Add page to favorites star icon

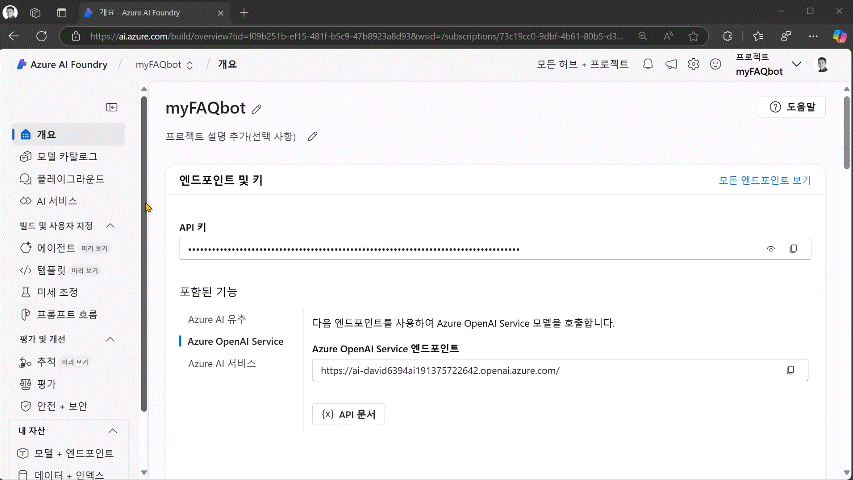point(693,36)
